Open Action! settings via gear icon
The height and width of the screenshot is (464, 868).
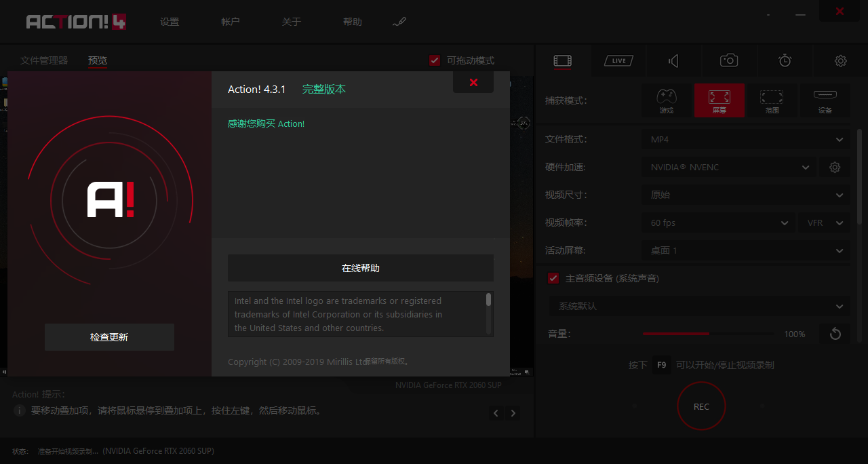840,60
